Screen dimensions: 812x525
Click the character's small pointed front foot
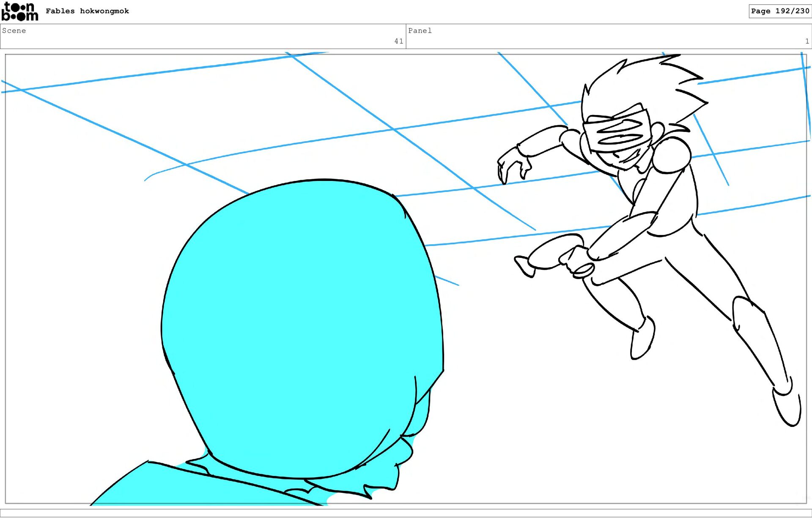524,266
